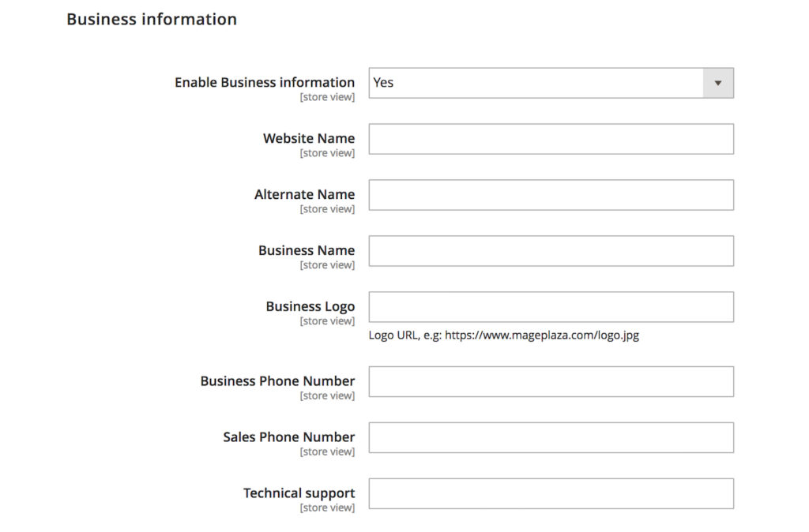Select the 'Yes' value in the select box
Image resolution: width=809 pixels, height=532 pixels.
[x=383, y=82]
